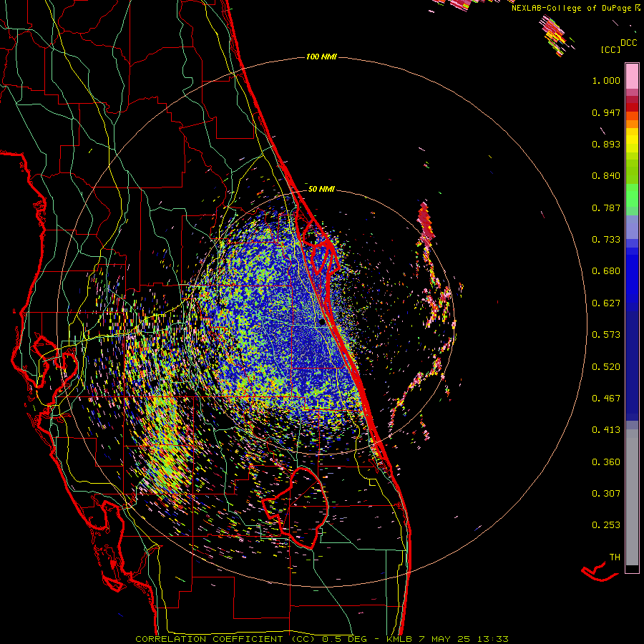Select the "0.840" scale value
The height and width of the screenshot is (644, 644).
click(606, 176)
